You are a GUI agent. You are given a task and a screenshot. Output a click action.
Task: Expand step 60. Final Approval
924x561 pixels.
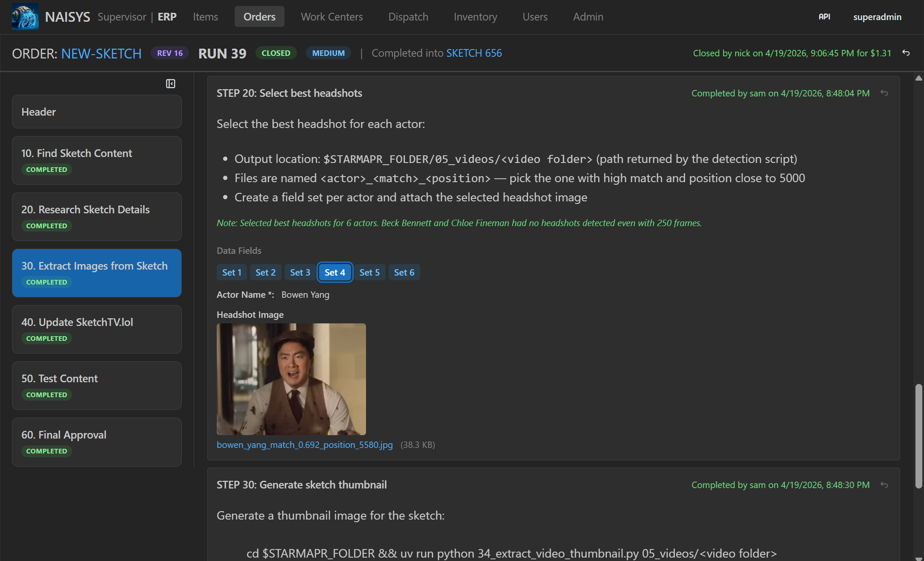coord(97,442)
